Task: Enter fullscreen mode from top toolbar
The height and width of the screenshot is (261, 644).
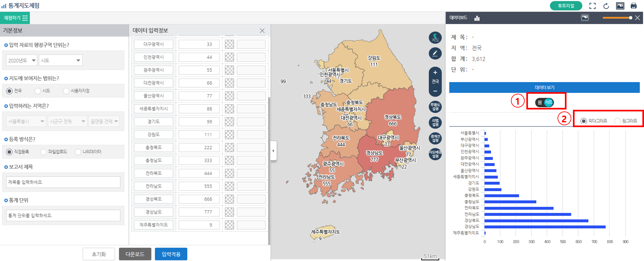Action: tap(592, 6)
